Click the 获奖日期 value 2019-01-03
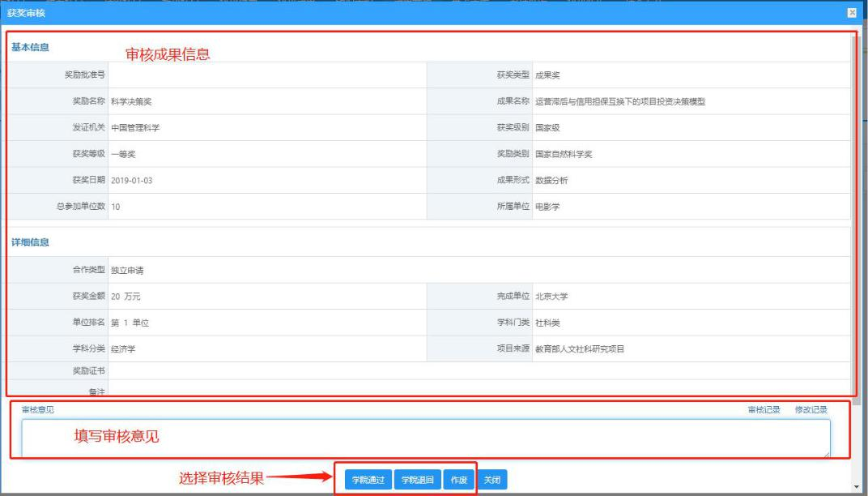 coord(131,181)
